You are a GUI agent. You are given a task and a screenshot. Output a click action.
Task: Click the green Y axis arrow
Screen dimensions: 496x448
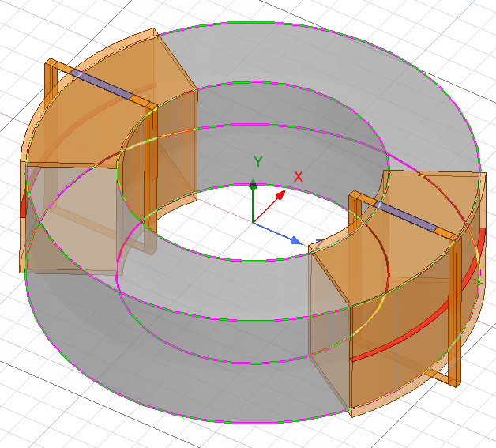(253, 201)
